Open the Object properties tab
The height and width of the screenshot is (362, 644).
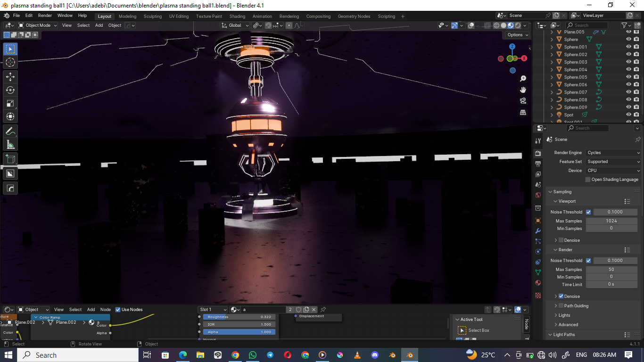538,221
